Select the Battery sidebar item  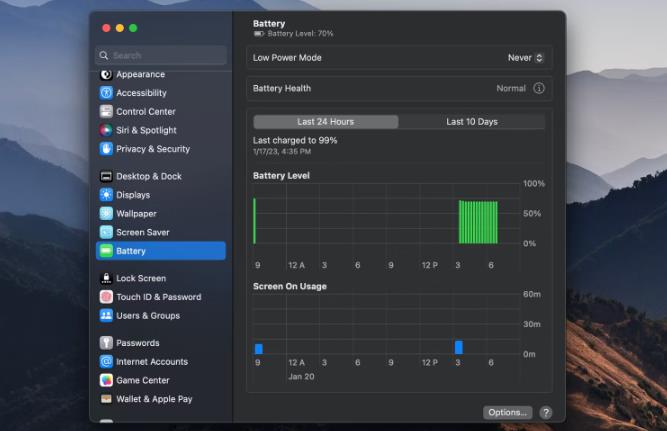click(x=161, y=251)
